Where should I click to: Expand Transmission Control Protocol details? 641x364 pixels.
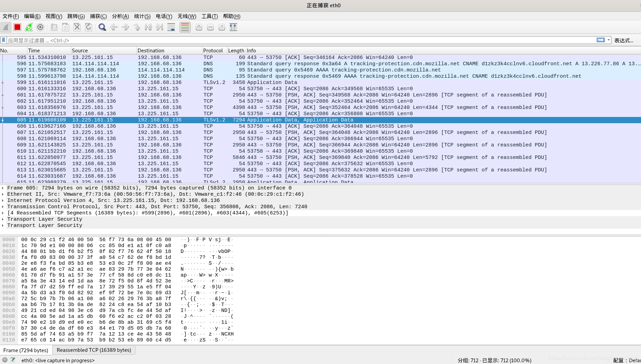pos(3,207)
